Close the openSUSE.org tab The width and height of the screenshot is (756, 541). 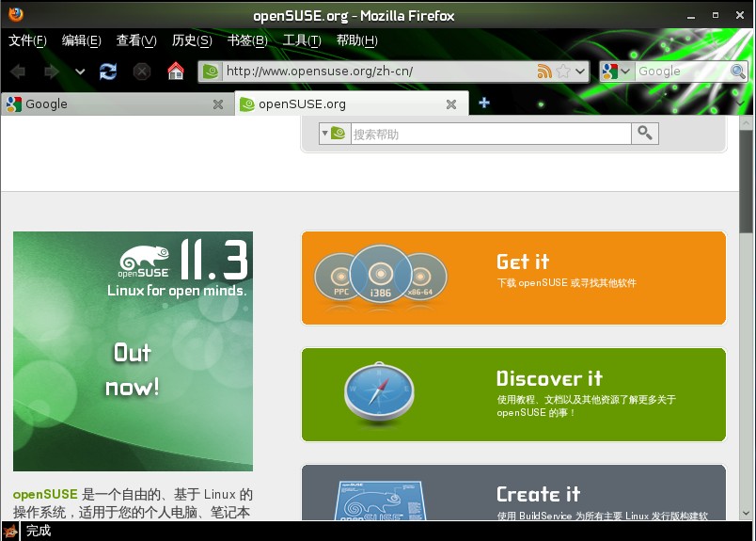click(451, 104)
